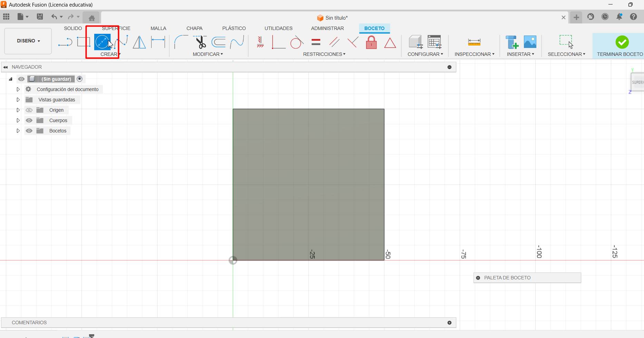
Task: Open the notifications bell
Action: (619, 17)
